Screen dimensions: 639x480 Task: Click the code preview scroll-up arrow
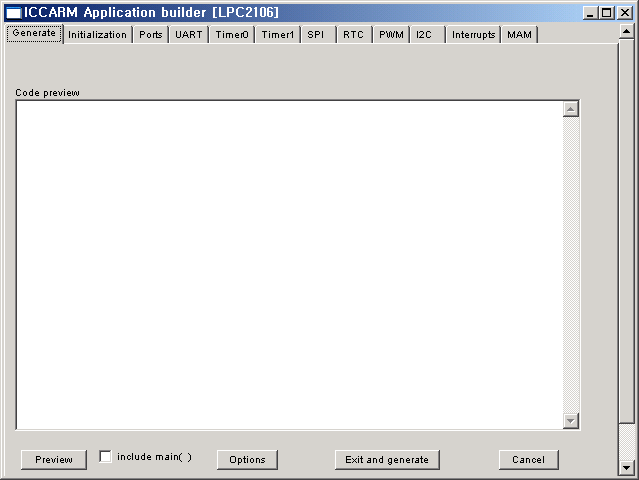tap(571, 109)
